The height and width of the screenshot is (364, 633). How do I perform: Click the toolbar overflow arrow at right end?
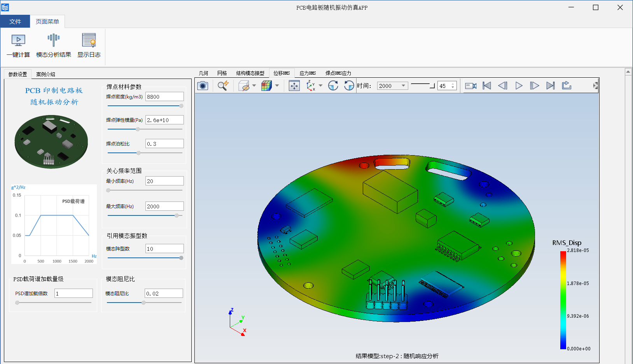pos(595,86)
